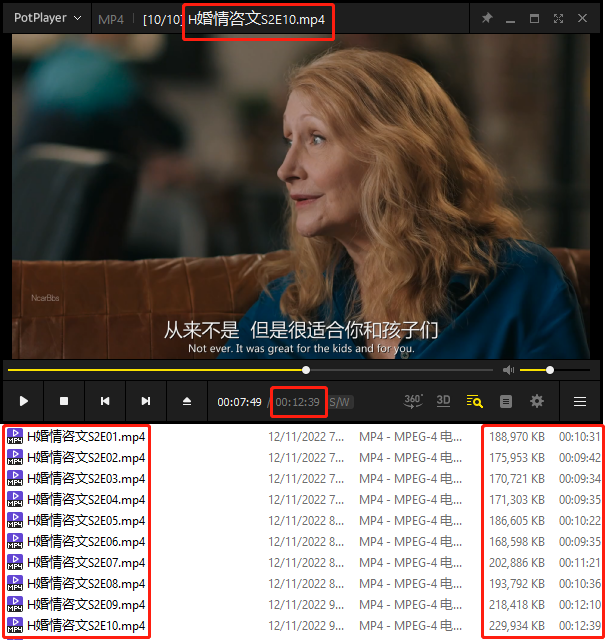Click the duration 00:11:21 in file list
This screenshot has width=606, height=640.
click(580, 563)
